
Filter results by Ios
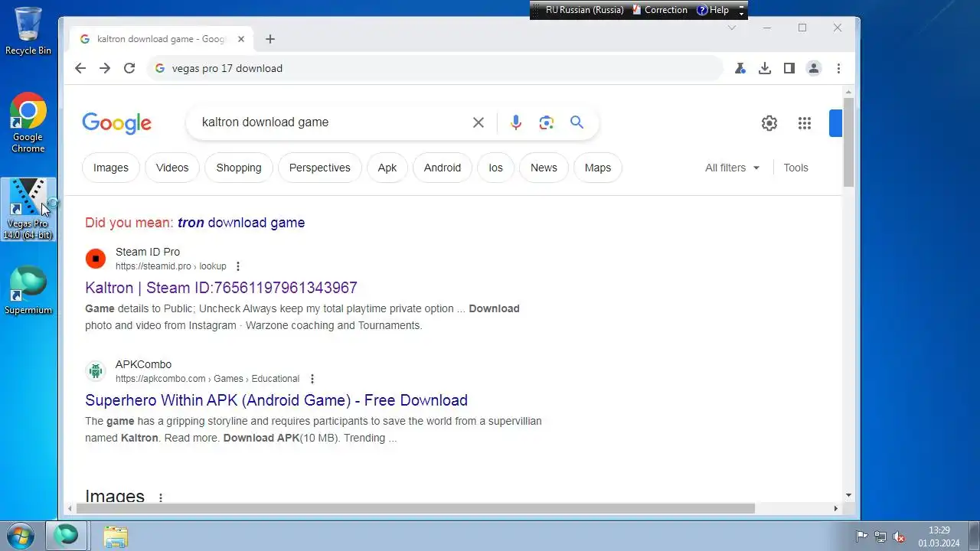[x=496, y=168]
